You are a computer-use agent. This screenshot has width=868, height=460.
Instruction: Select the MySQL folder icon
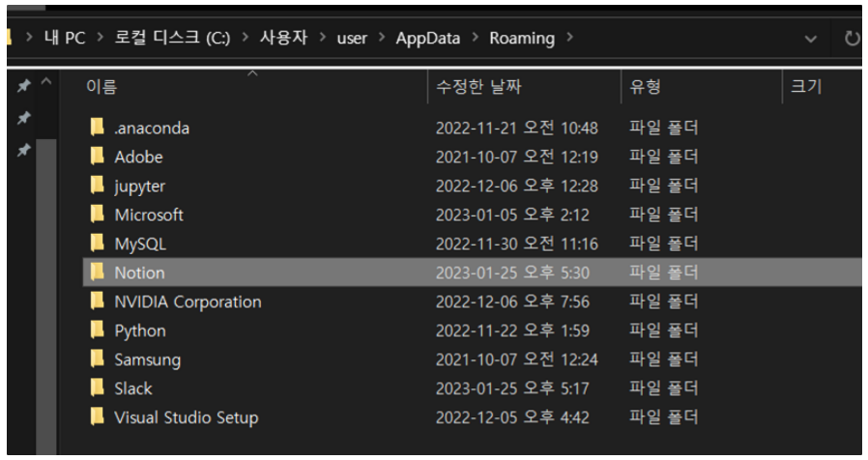click(97, 243)
